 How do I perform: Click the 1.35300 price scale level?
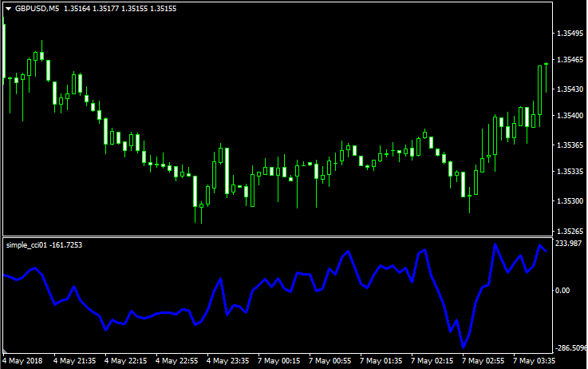[x=568, y=201]
